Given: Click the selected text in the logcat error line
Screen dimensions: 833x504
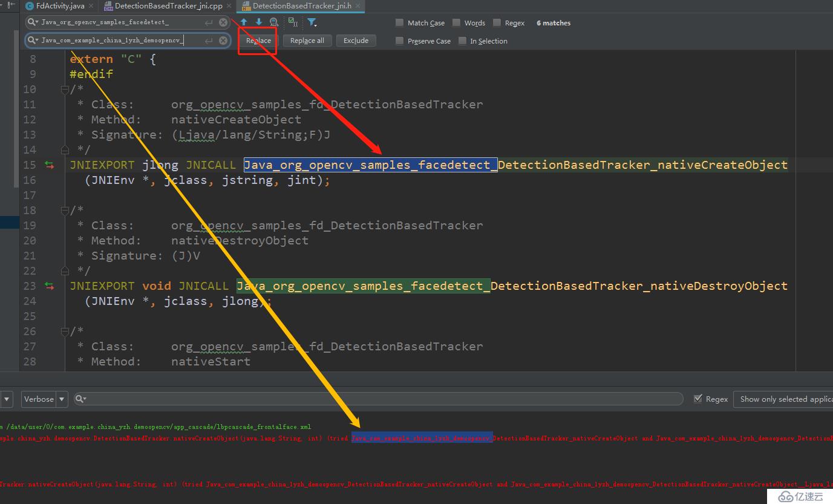Looking at the screenshot, I should pos(422,438).
